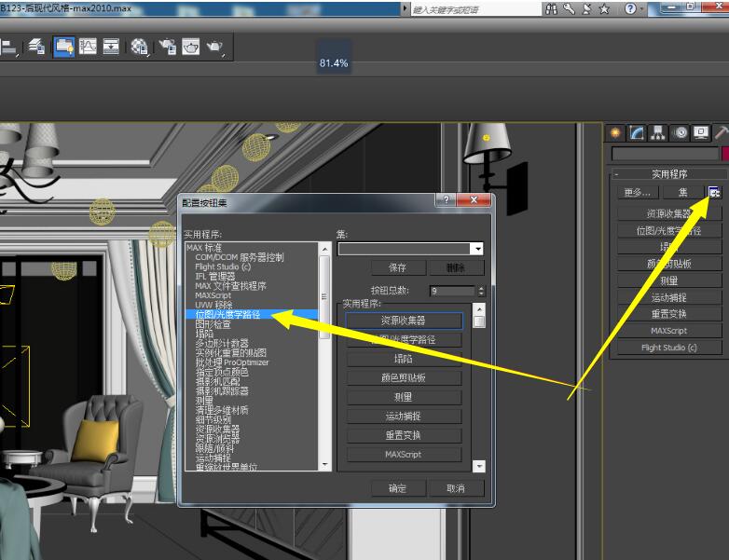This screenshot has height=560, width=729.
Task: Open the 集 dropdown list in the dialog
Action: click(410, 249)
